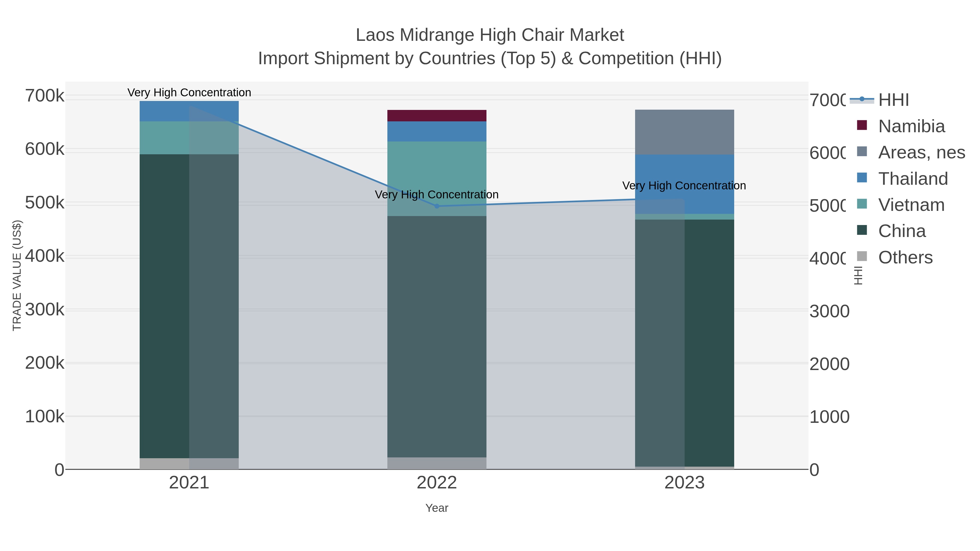Click the Thailand segment in 2023 bar

tap(684, 184)
